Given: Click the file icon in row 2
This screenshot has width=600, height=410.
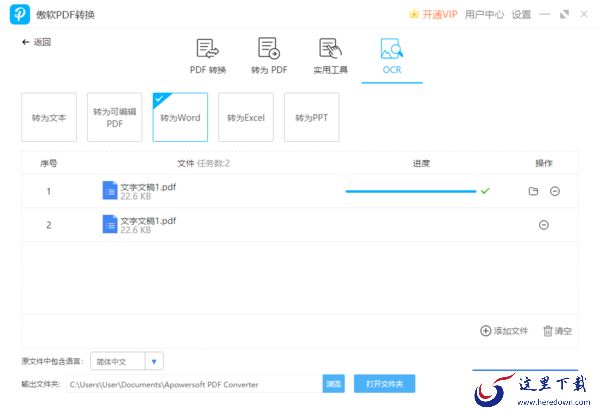Looking at the screenshot, I should (110, 224).
